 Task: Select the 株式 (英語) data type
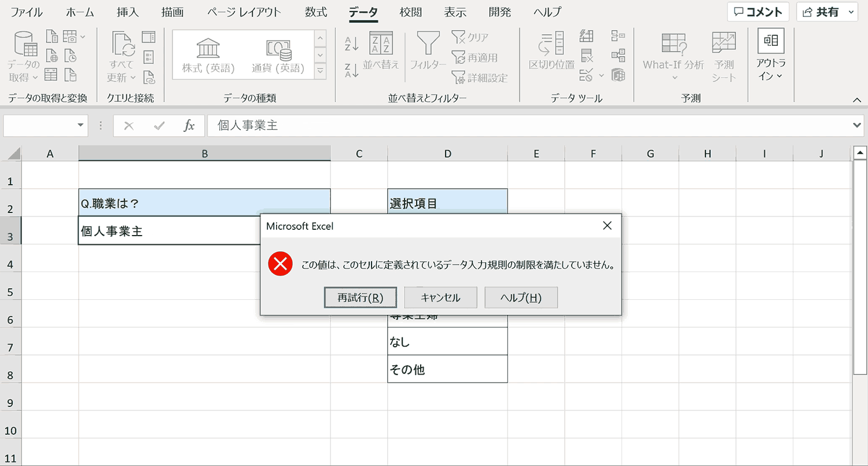pos(208,56)
